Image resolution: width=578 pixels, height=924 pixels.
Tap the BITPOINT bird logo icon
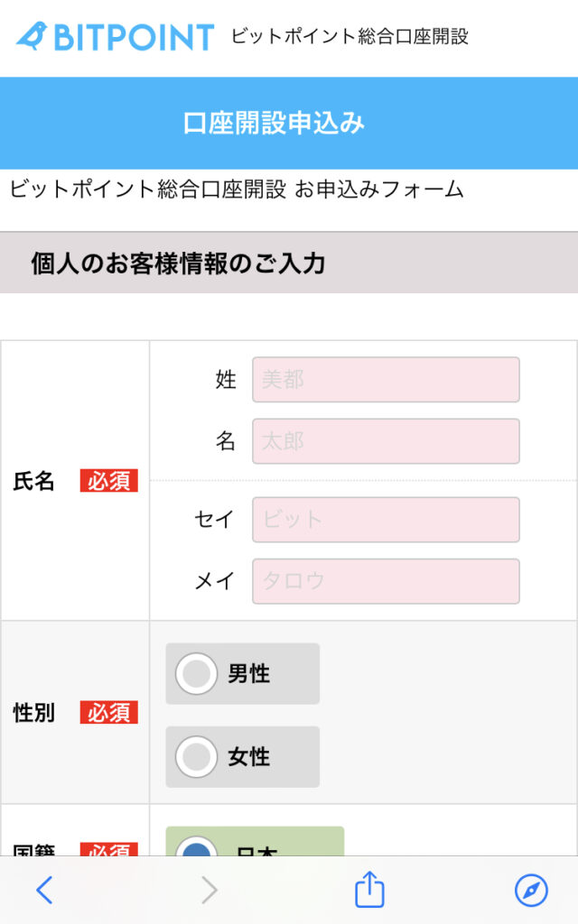pos(32,36)
